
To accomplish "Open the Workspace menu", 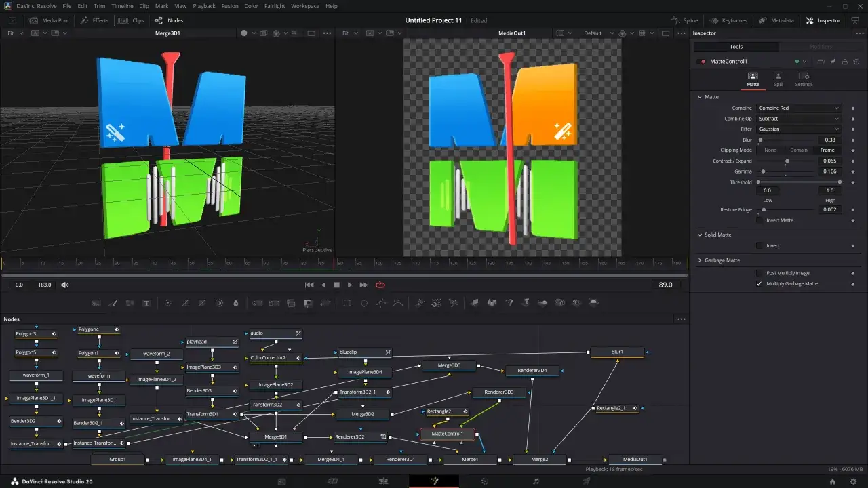I will point(305,6).
